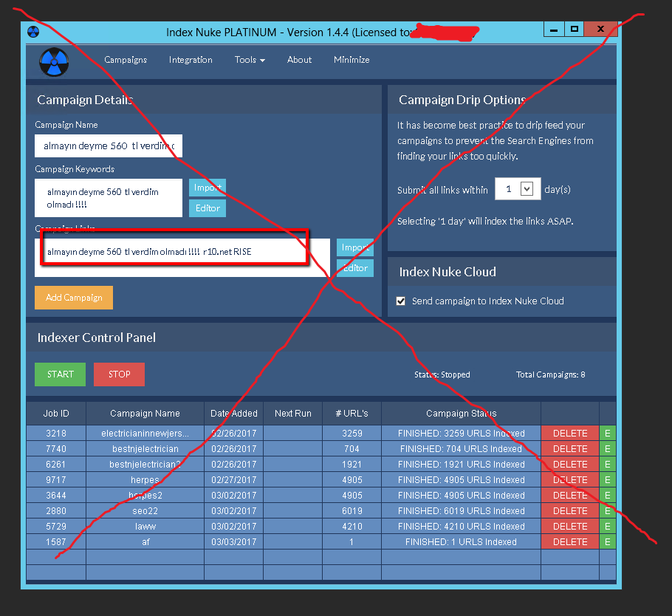Click the 03/03/2017 date cell
Image resolution: width=672 pixels, height=616 pixels.
click(x=234, y=541)
